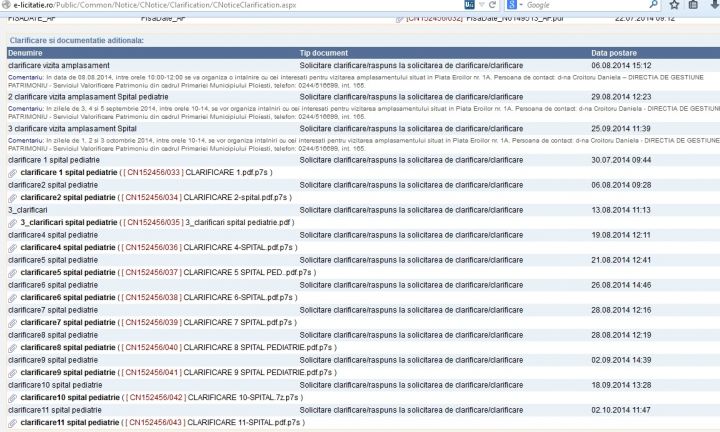Open the bookmarks list icon next to star

[x=694, y=5]
